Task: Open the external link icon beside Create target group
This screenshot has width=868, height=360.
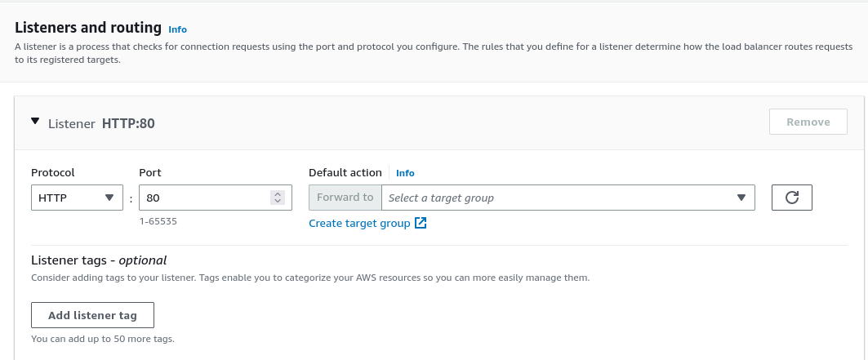Action: tap(421, 223)
